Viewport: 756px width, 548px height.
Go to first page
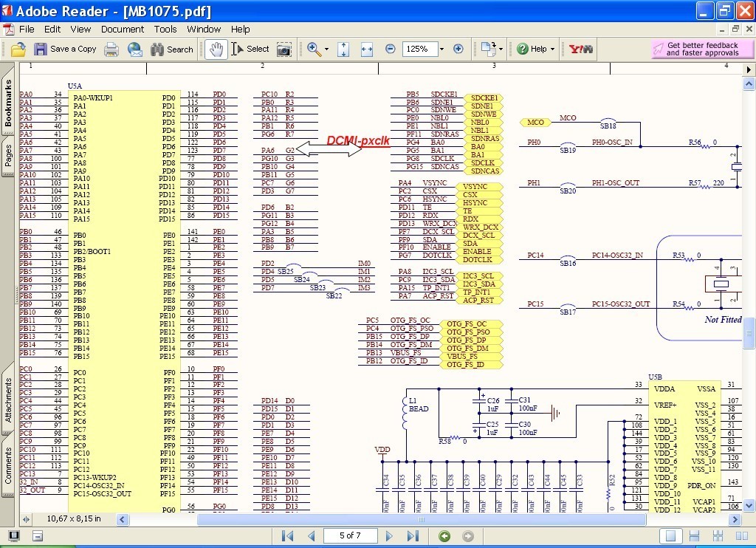tap(287, 535)
